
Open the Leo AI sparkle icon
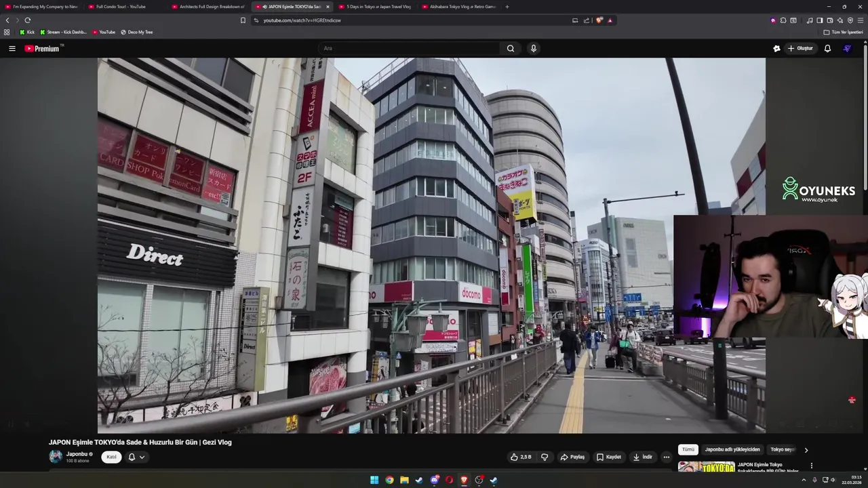[840, 20]
